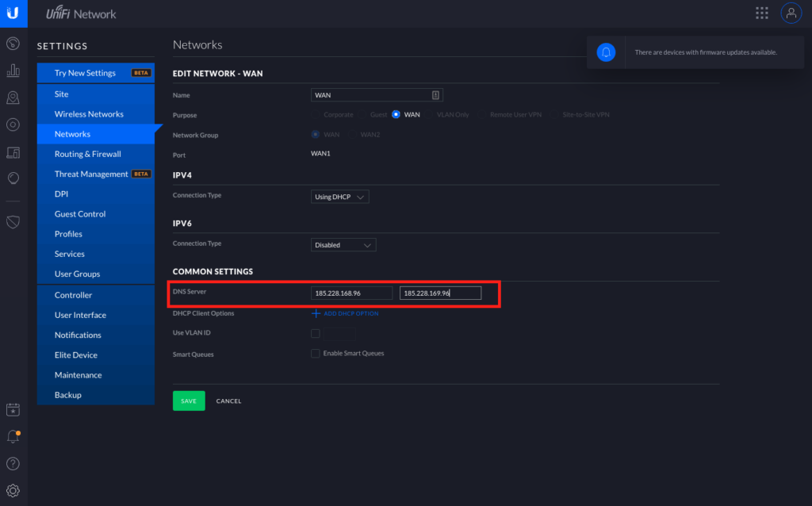Open the Settings gear icon in sidebar
The height and width of the screenshot is (506, 812).
(13, 490)
